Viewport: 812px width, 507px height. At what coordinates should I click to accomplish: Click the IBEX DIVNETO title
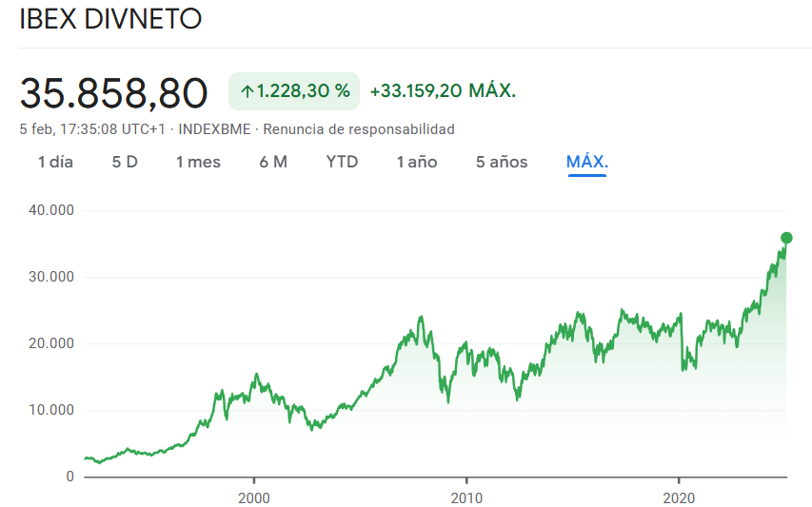(x=110, y=19)
